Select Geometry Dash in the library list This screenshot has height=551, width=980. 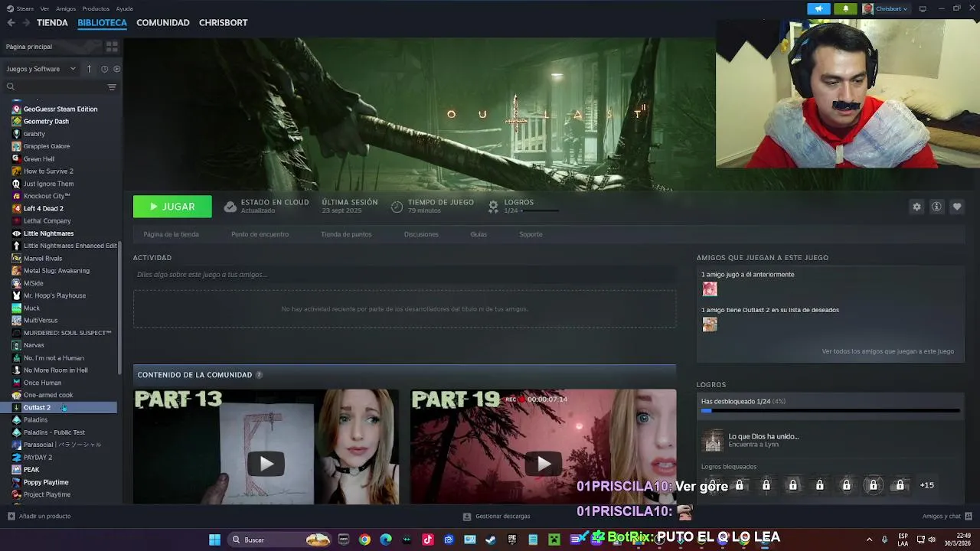pyautogui.click(x=46, y=122)
